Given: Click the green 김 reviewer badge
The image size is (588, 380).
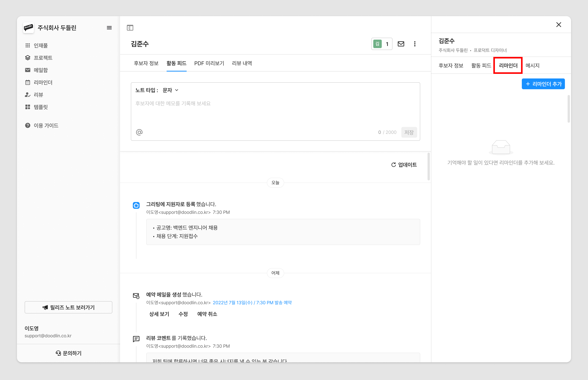Looking at the screenshot, I should [377, 44].
